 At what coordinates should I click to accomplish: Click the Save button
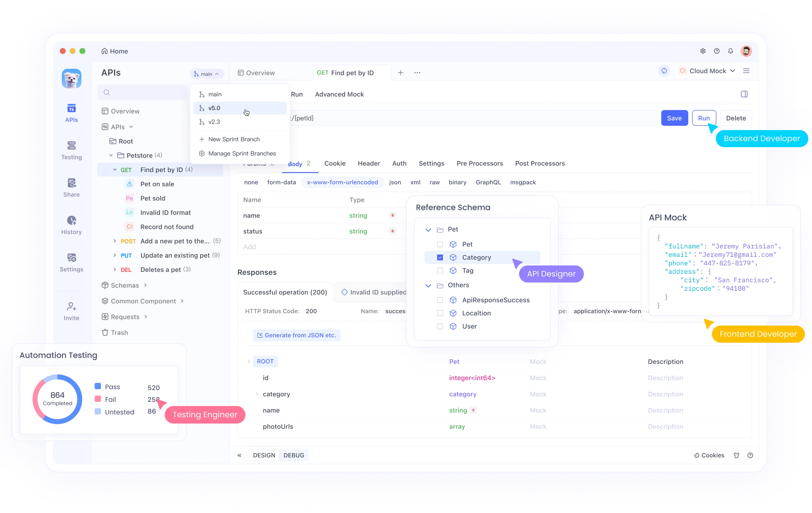[x=674, y=118]
